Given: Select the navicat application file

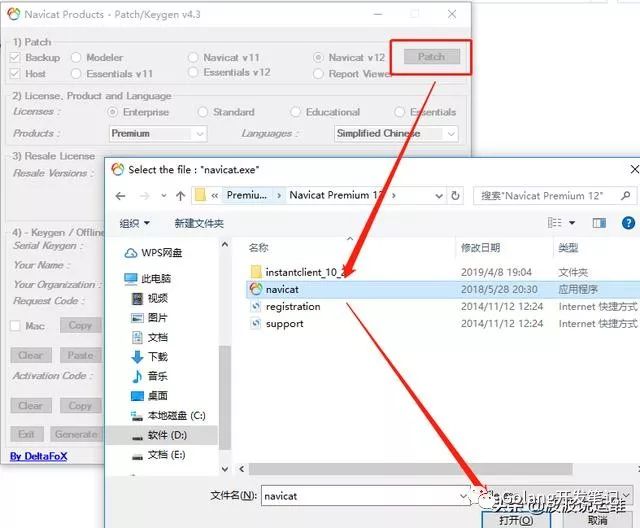Looking at the screenshot, I should (443, 289).
